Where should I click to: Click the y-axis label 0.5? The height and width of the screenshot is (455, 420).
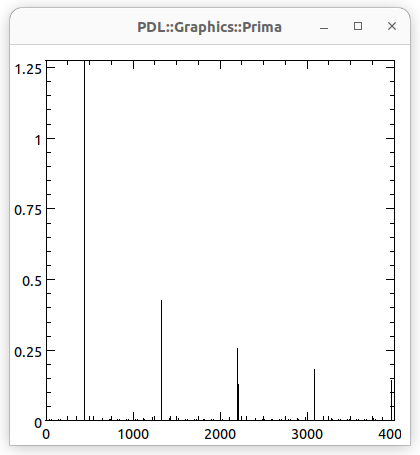[32, 281]
